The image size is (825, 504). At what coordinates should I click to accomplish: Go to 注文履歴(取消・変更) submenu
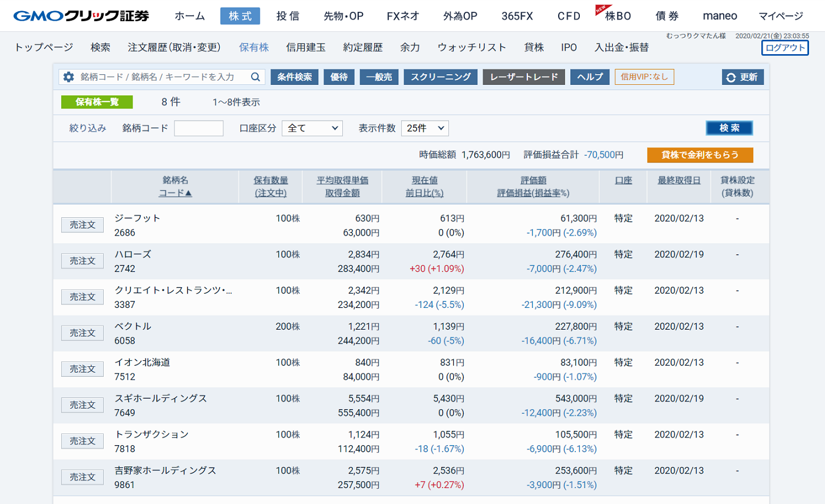pyautogui.click(x=174, y=48)
